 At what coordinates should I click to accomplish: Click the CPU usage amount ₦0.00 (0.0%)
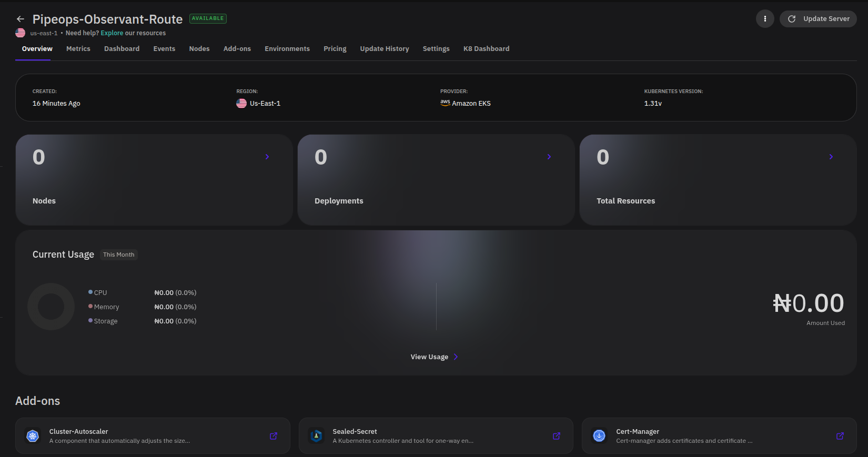pyautogui.click(x=175, y=292)
